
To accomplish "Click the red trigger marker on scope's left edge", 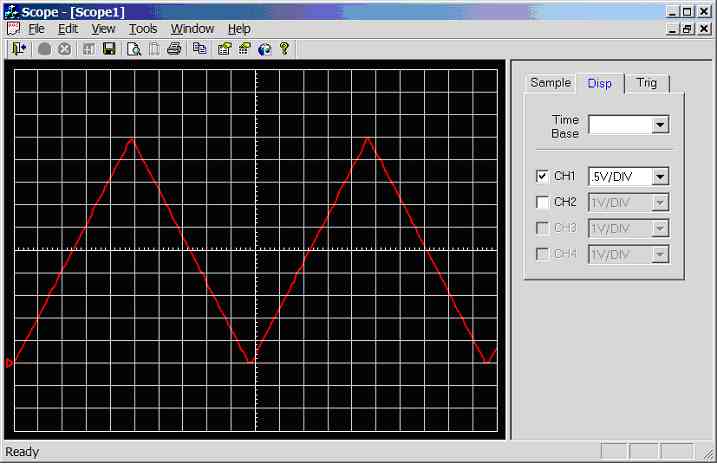I will pyautogui.click(x=10, y=363).
